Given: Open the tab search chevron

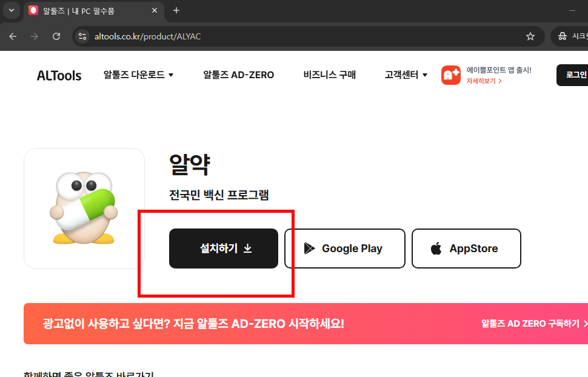Looking at the screenshot, I should pos(11,10).
